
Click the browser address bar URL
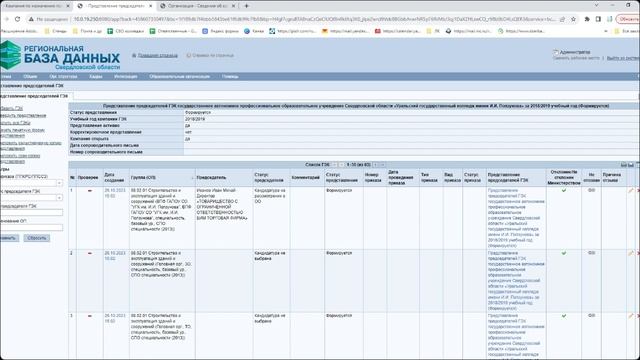(x=313, y=19)
